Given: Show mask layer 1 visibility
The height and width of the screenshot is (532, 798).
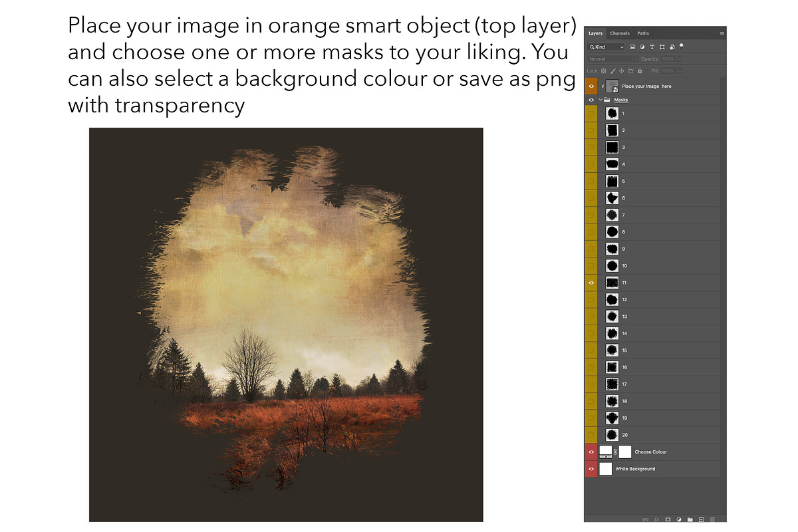Looking at the screenshot, I should (591, 114).
